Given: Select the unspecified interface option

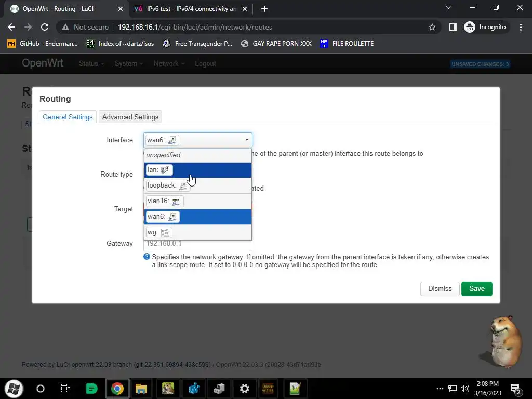Looking at the screenshot, I should click(x=198, y=155).
